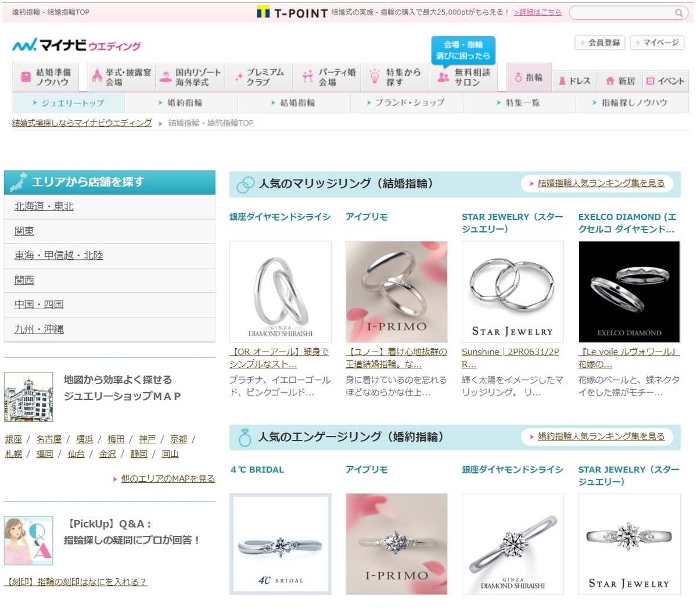This screenshot has width=697, height=616.
Task: Choose the 北海道・東北 area link
Action: [44, 206]
